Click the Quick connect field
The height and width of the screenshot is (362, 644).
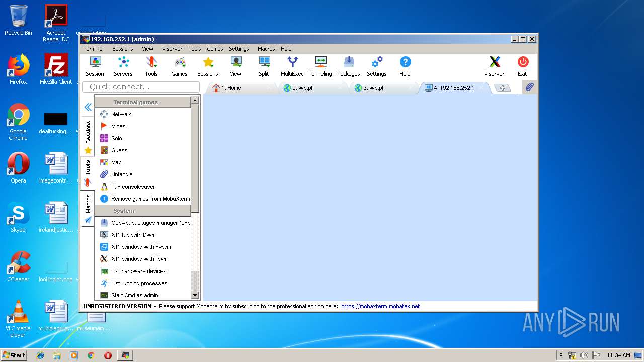pyautogui.click(x=141, y=87)
